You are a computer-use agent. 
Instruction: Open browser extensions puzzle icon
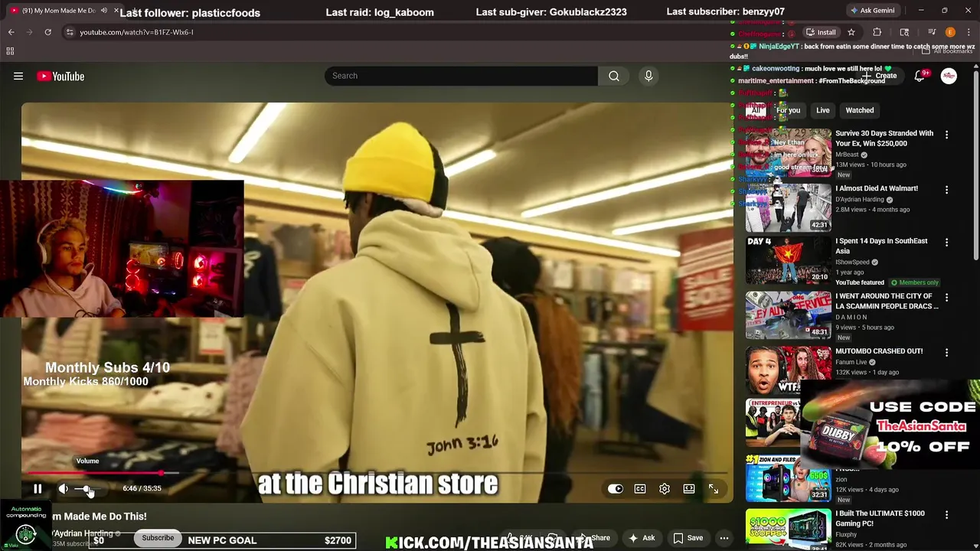pyautogui.click(x=877, y=32)
